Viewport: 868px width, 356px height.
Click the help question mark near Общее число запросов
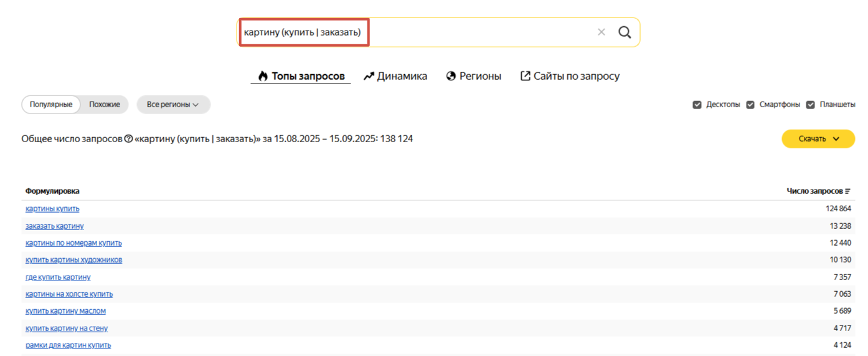point(128,139)
